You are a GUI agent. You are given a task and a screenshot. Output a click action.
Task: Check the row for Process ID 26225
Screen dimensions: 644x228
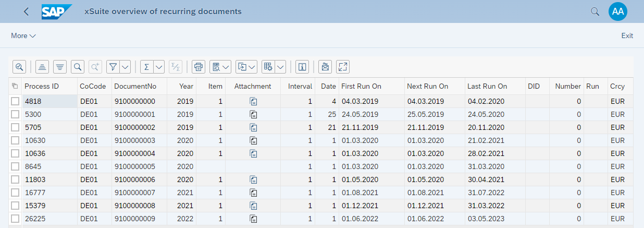[15, 219]
